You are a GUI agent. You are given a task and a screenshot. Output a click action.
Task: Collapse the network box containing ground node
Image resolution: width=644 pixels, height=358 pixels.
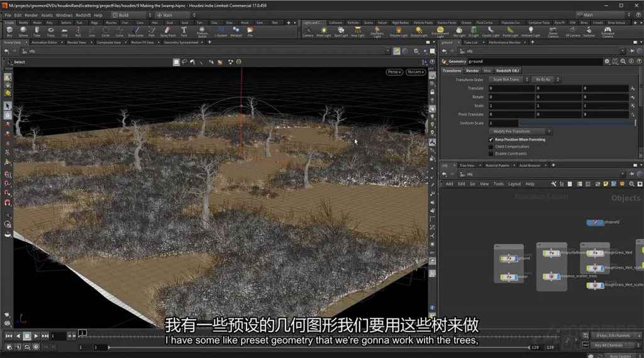[x=497, y=246]
